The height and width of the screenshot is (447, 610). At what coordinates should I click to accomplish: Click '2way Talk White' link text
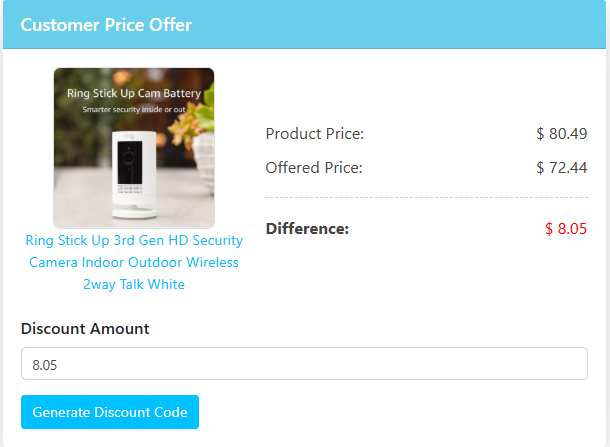[134, 284]
